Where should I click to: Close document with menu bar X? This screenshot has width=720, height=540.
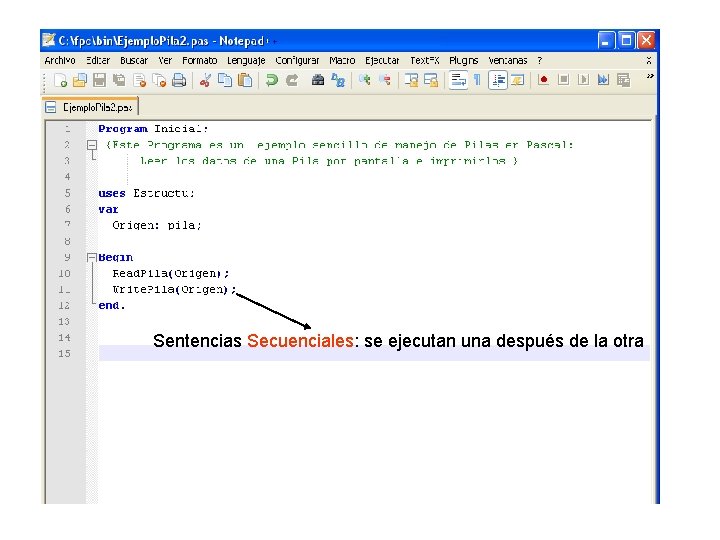coord(648,61)
